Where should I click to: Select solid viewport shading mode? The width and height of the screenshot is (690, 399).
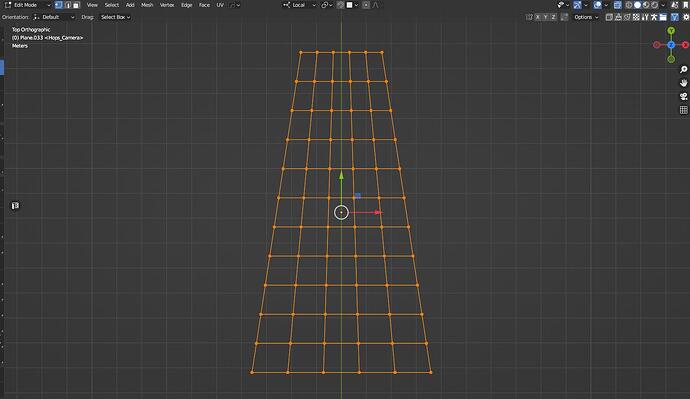pyautogui.click(x=637, y=5)
